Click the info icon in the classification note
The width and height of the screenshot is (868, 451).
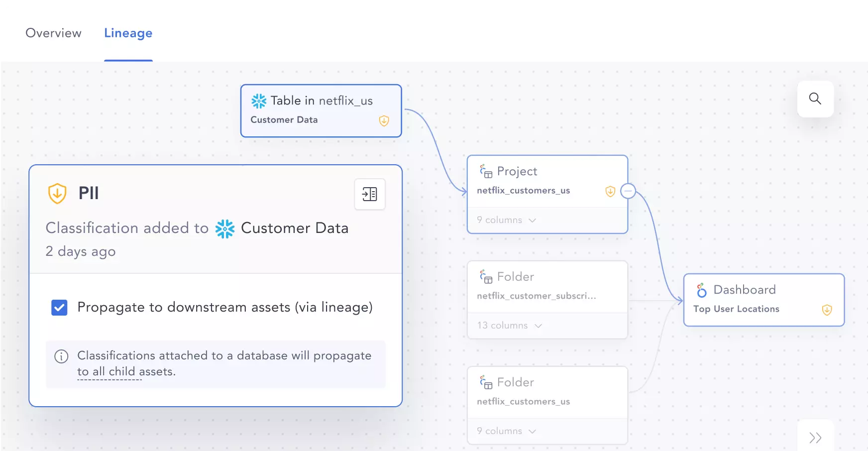61,356
